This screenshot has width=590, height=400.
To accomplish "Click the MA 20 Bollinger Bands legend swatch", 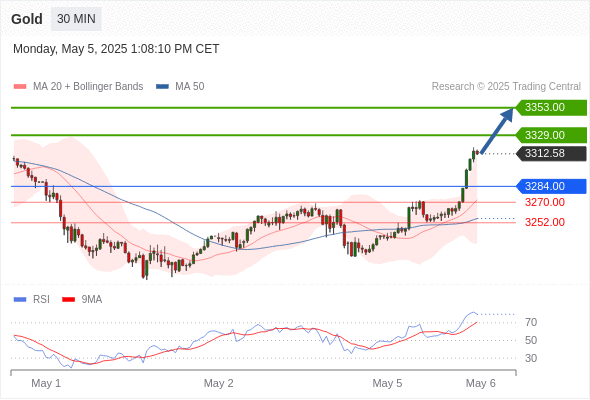I will click(20, 87).
